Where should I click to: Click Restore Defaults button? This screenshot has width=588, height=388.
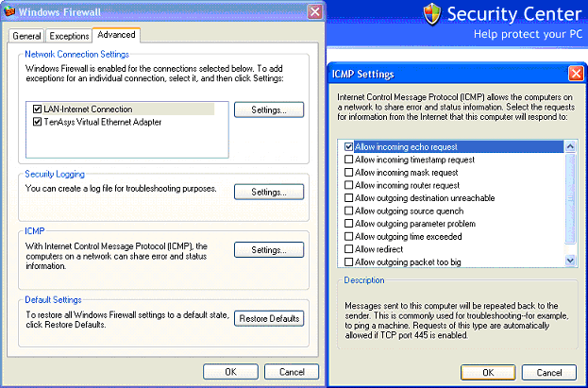click(269, 318)
